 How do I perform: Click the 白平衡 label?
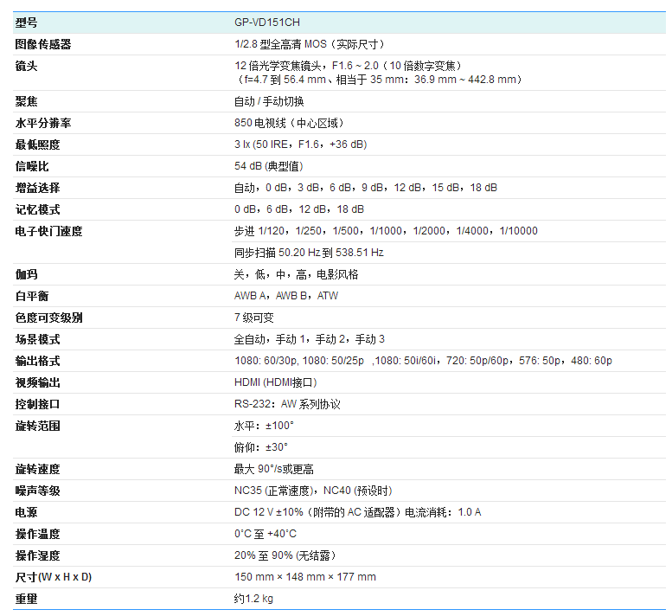[x=32, y=296]
